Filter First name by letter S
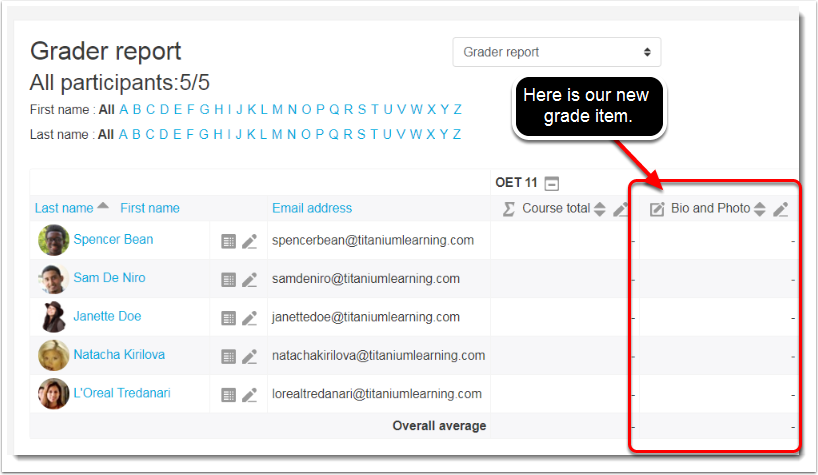 pyautogui.click(x=362, y=109)
